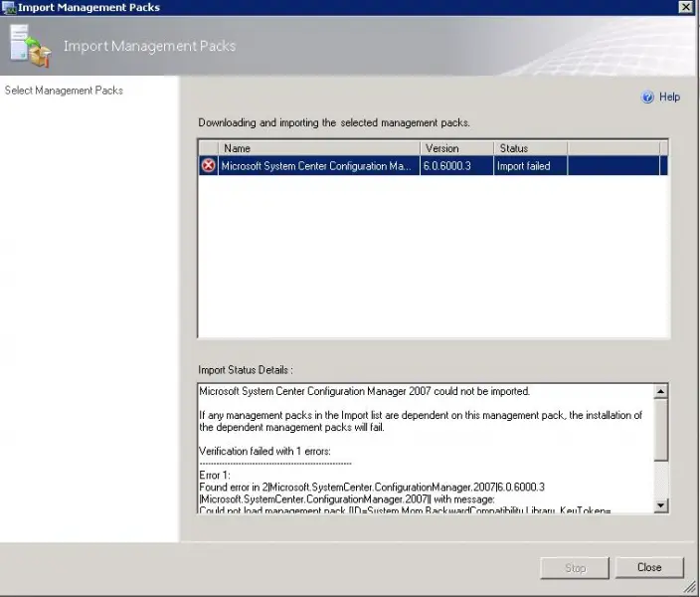700x597 pixels.
Task: Click the Select Management Packs step in sidebar
Action: (64, 91)
